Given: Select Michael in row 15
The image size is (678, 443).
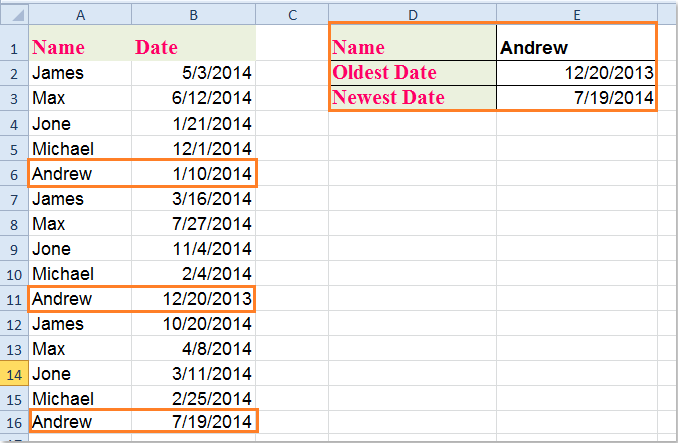Looking at the screenshot, I should [x=79, y=398].
